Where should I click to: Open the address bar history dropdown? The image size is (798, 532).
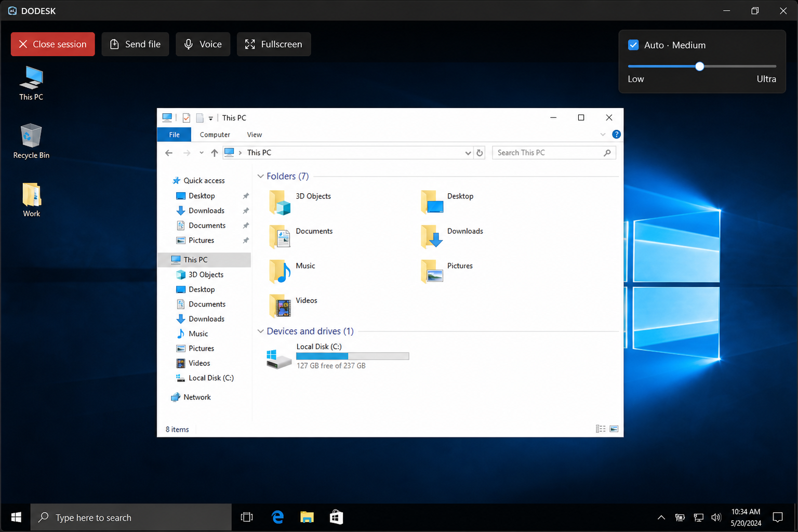468,153
